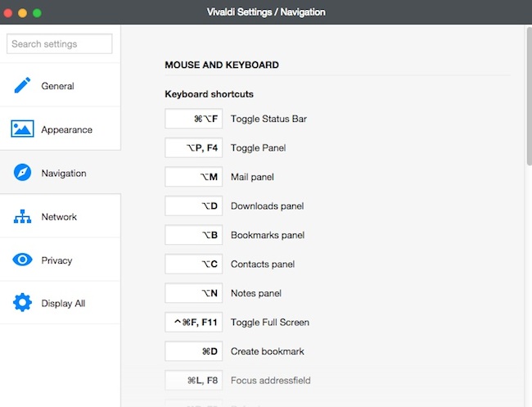This screenshot has width=532, height=407.
Task: Show Display All settings tab
Action: pyautogui.click(x=60, y=303)
